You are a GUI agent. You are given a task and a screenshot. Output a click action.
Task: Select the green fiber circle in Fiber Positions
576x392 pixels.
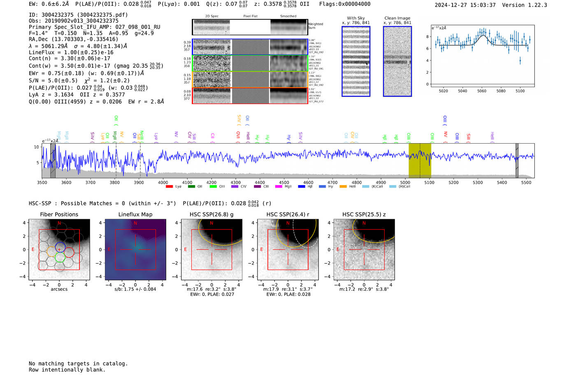coord(60,257)
